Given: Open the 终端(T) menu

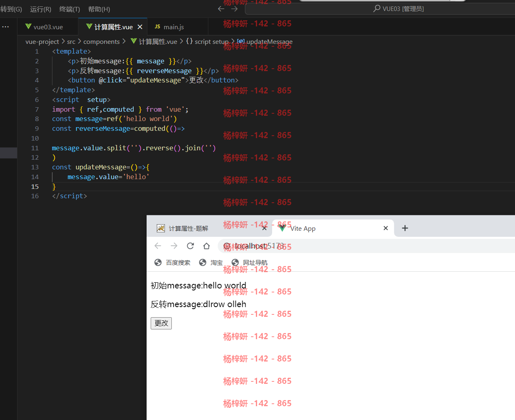Looking at the screenshot, I should click(x=69, y=9).
